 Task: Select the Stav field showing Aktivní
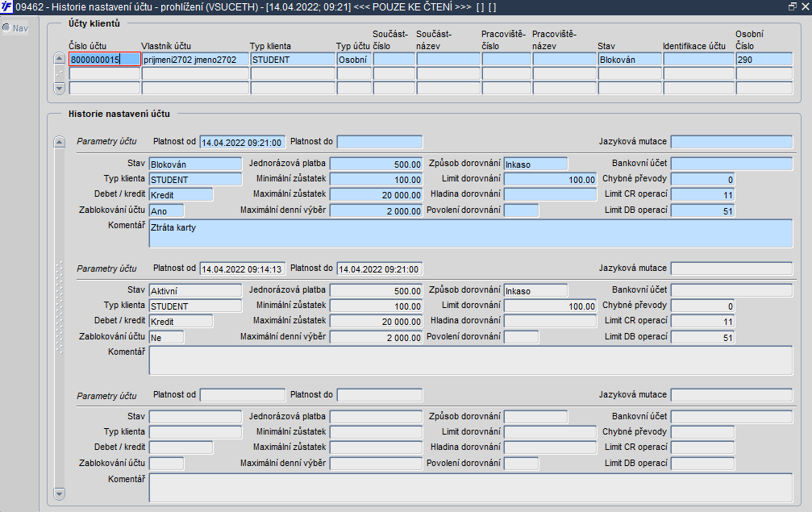pyautogui.click(x=195, y=291)
